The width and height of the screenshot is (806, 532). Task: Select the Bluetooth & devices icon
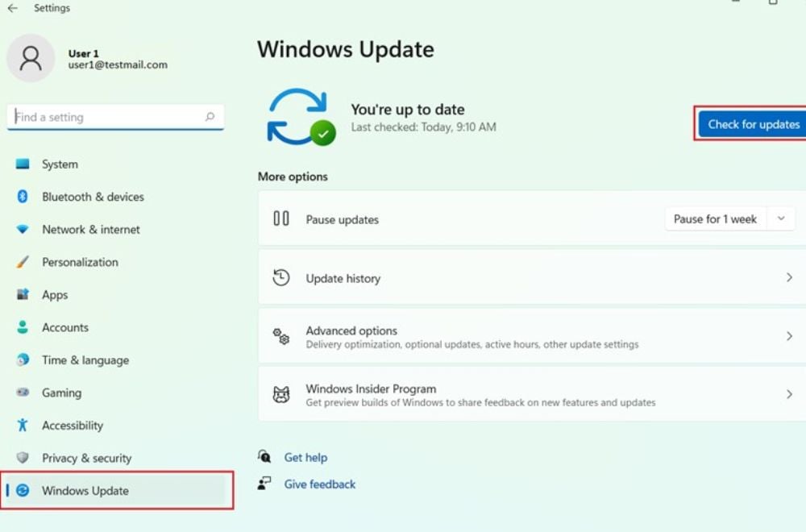point(23,197)
